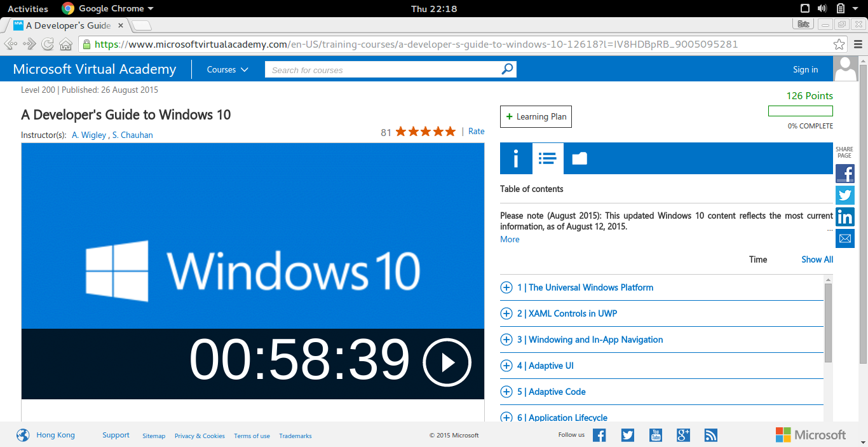Follow on Google Plus footer icon
This screenshot has width=868, height=447.
684,435
